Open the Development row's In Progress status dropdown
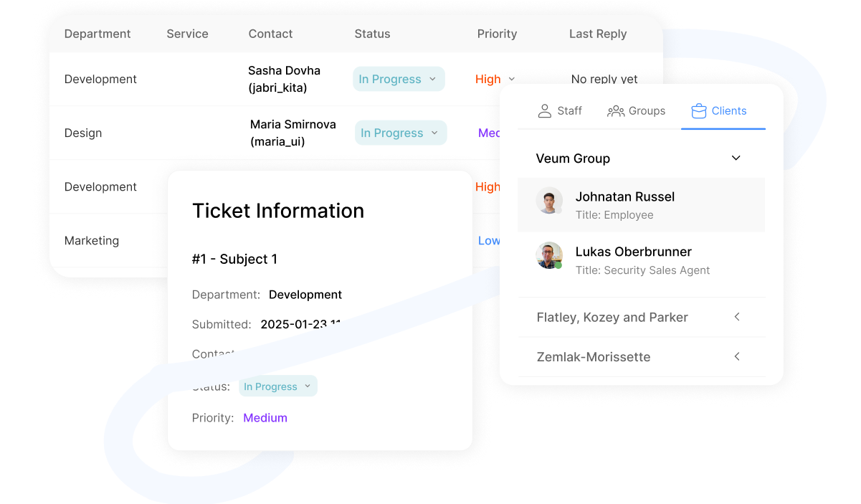 point(399,79)
